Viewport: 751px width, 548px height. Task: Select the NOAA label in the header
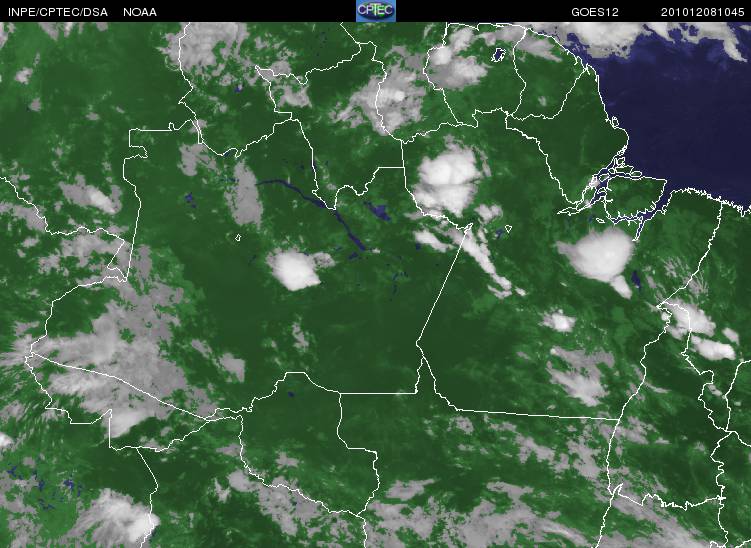pyautogui.click(x=140, y=12)
